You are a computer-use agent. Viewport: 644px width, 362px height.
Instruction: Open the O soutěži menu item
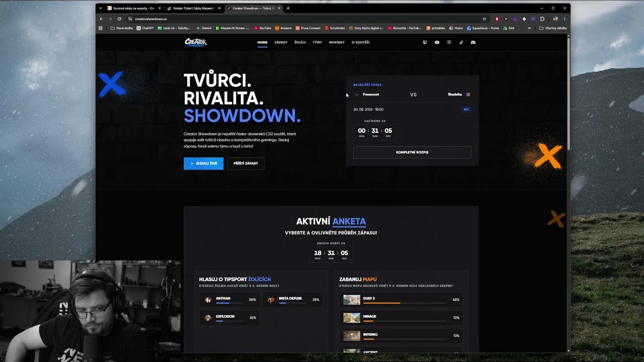[361, 42]
